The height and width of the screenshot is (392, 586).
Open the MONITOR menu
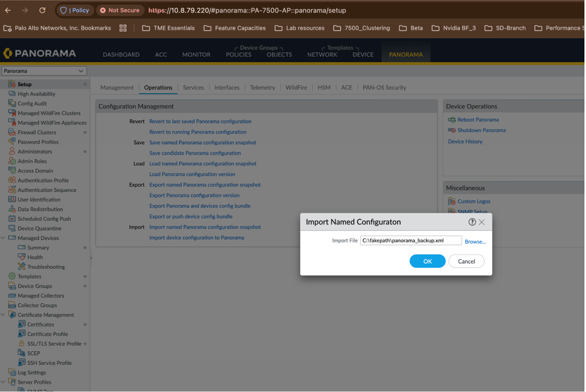(196, 54)
